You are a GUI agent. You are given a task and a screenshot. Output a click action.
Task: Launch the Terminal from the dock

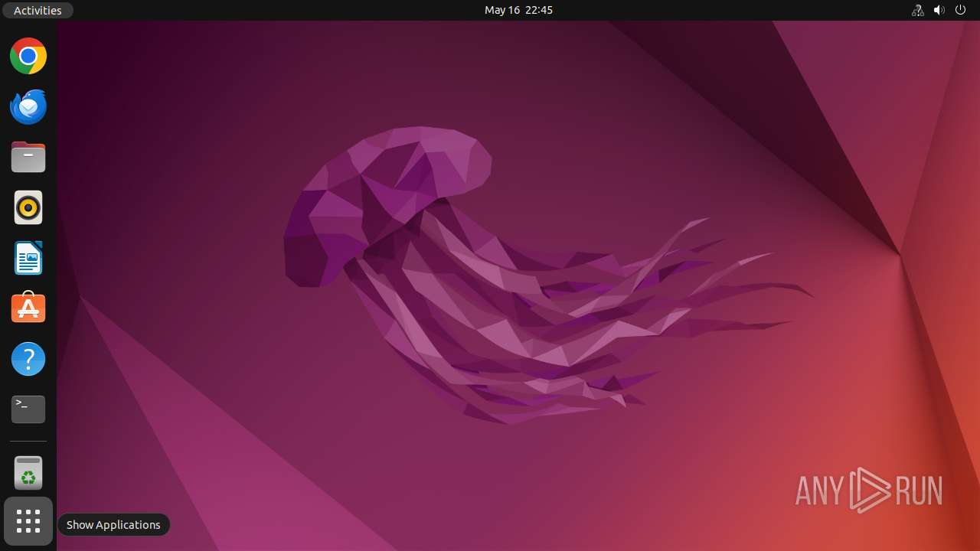pyautogui.click(x=28, y=409)
